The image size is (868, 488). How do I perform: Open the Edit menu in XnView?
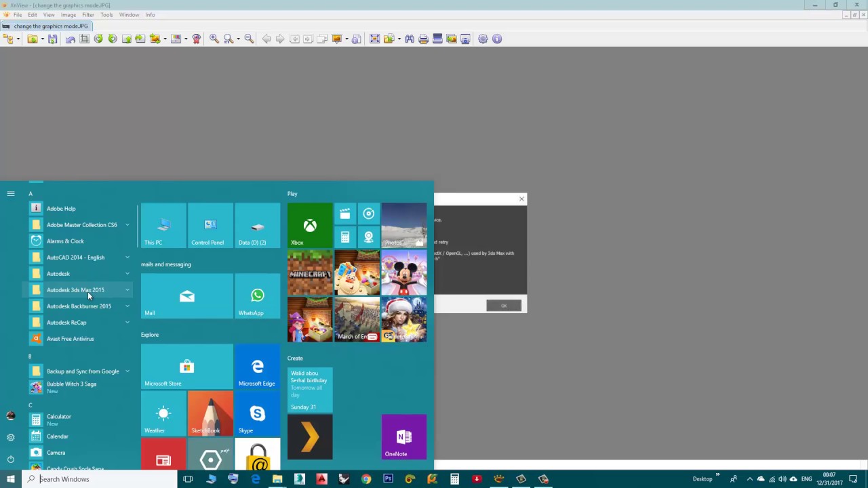click(x=33, y=15)
